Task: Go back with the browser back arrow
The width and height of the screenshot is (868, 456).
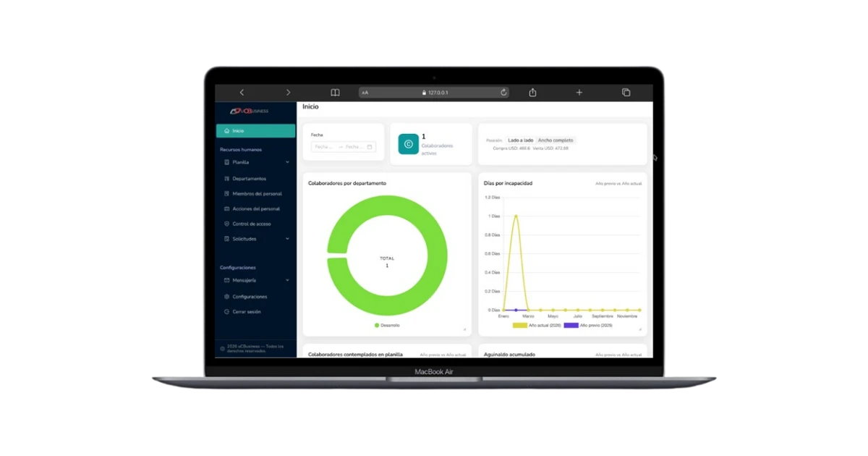Action: 242,93
